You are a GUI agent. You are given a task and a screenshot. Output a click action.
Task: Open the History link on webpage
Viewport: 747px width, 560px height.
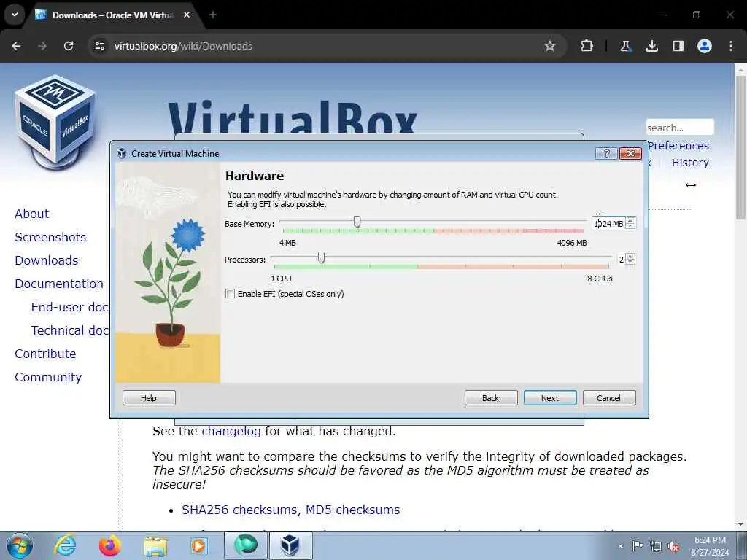point(690,163)
